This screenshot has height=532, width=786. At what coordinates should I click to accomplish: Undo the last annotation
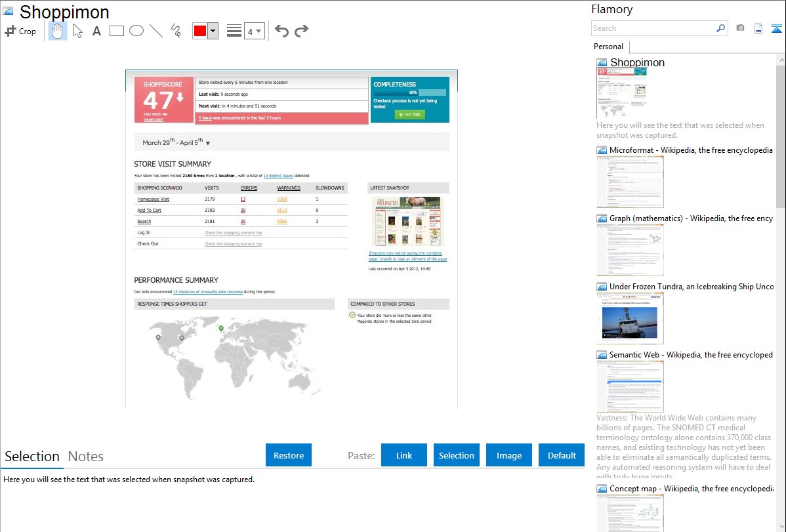click(x=281, y=31)
